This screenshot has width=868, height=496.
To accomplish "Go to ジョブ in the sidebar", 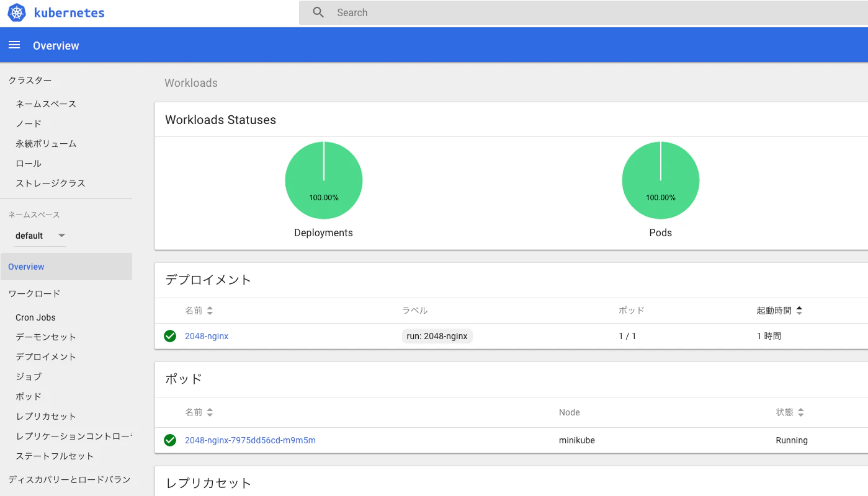I will click(29, 376).
